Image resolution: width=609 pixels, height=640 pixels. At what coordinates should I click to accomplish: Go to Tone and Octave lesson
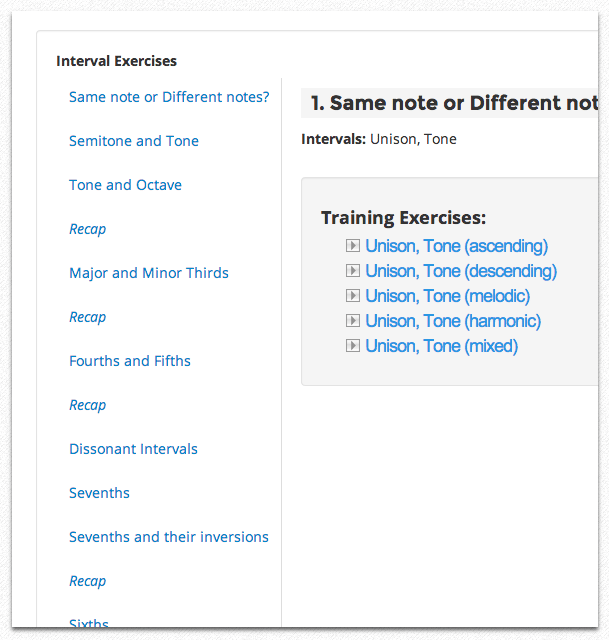point(125,185)
